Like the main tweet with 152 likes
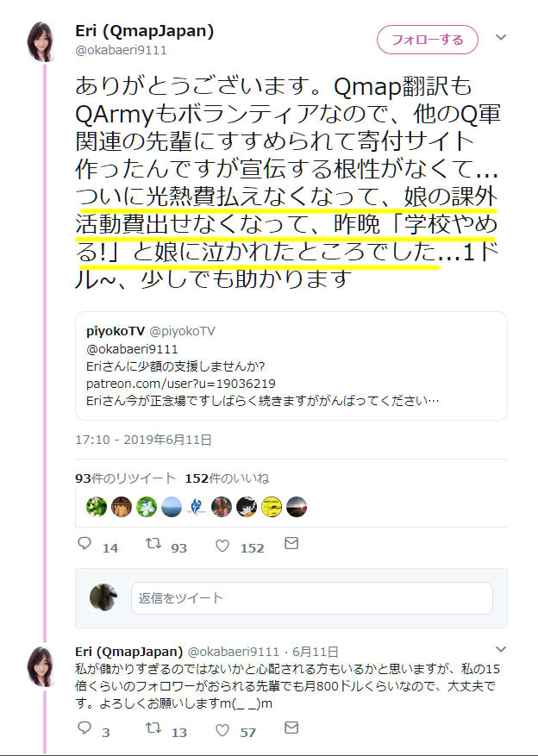Screen dimensions: 538x756 coord(222,546)
